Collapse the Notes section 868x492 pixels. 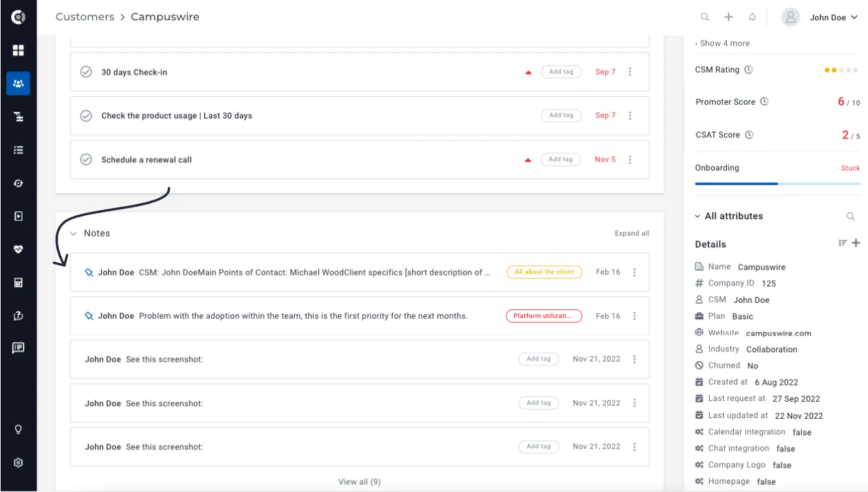pos(73,234)
